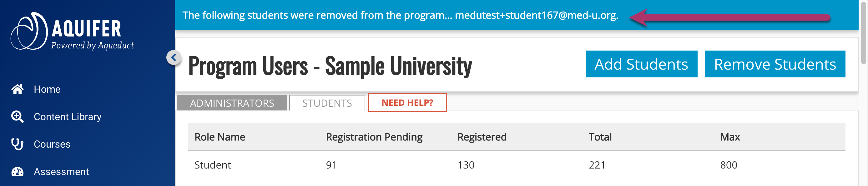Open the Home menu link
The height and width of the screenshot is (186, 868).
(x=47, y=89)
